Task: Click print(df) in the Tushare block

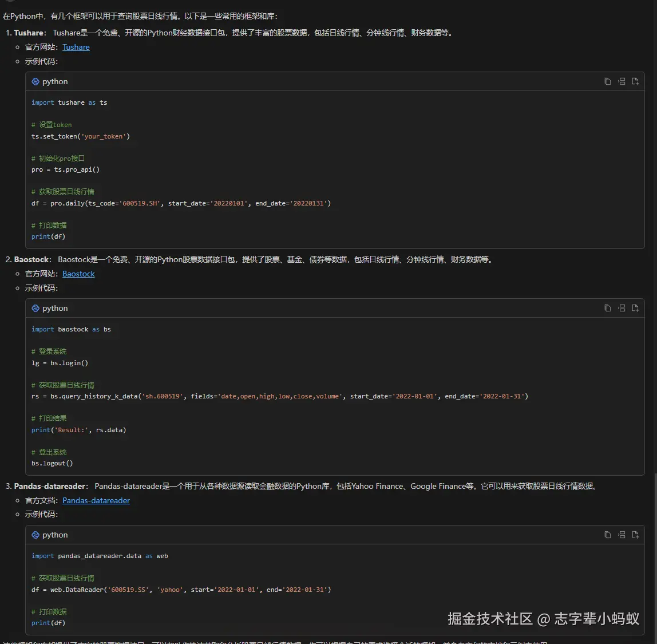Action: [x=48, y=237]
